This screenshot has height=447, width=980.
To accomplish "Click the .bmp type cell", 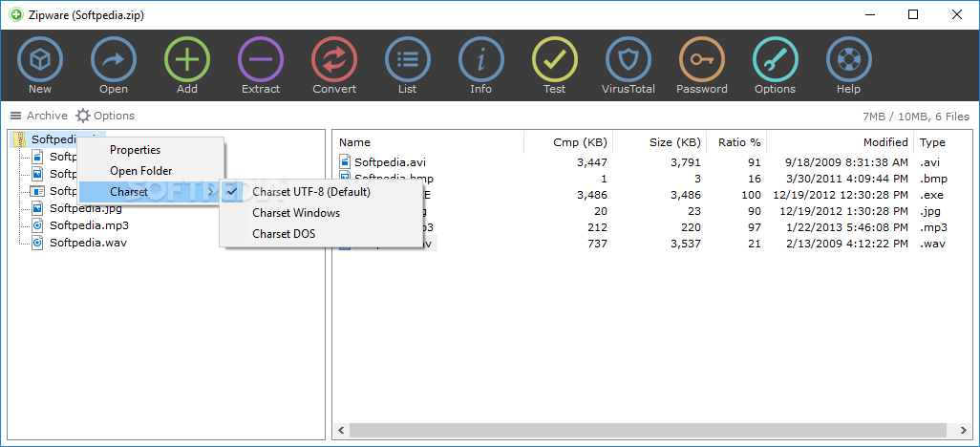I will (x=934, y=179).
